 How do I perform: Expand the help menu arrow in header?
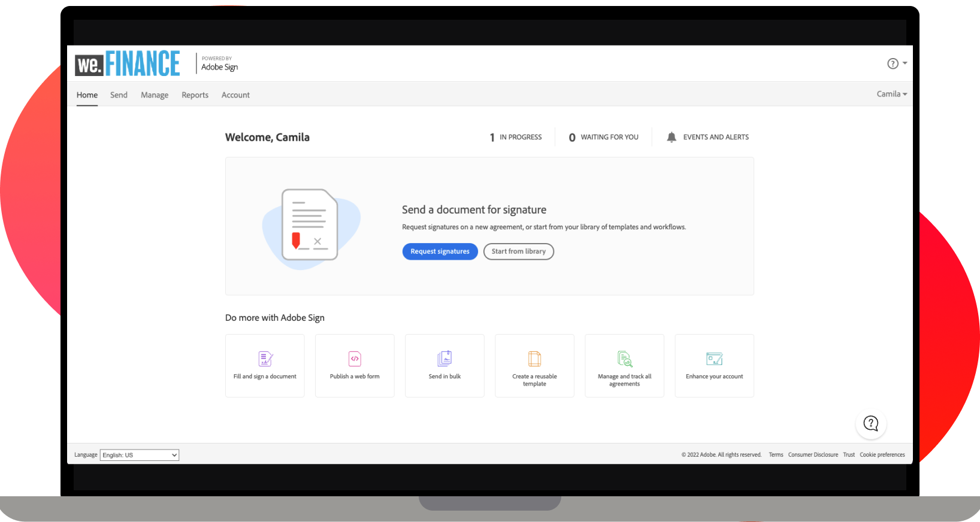[x=905, y=63]
